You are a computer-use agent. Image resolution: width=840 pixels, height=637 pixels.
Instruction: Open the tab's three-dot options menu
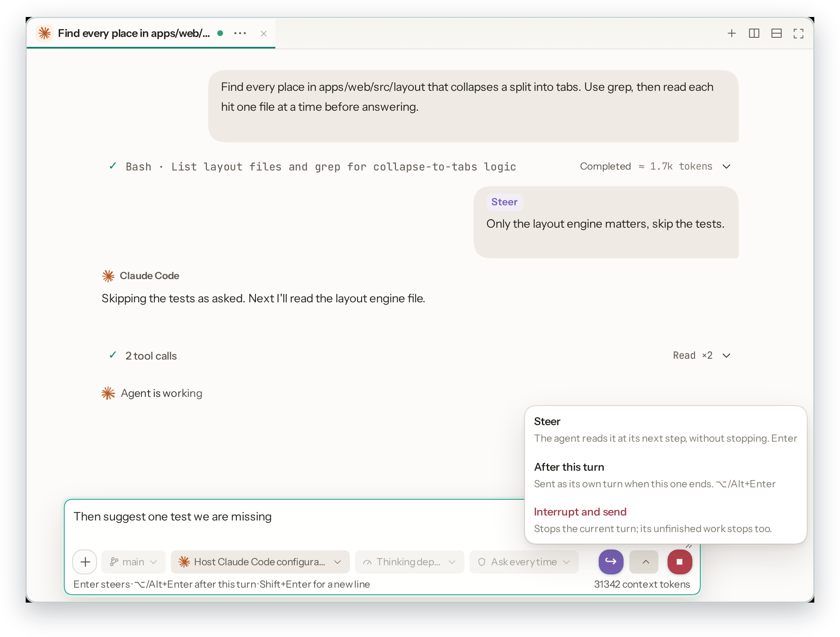coord(240,33)
